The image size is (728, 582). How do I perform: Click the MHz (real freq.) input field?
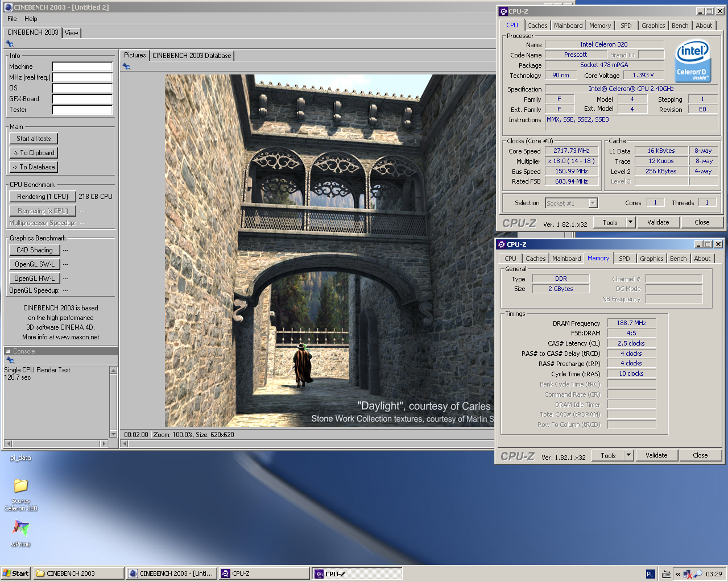[82, 77]
